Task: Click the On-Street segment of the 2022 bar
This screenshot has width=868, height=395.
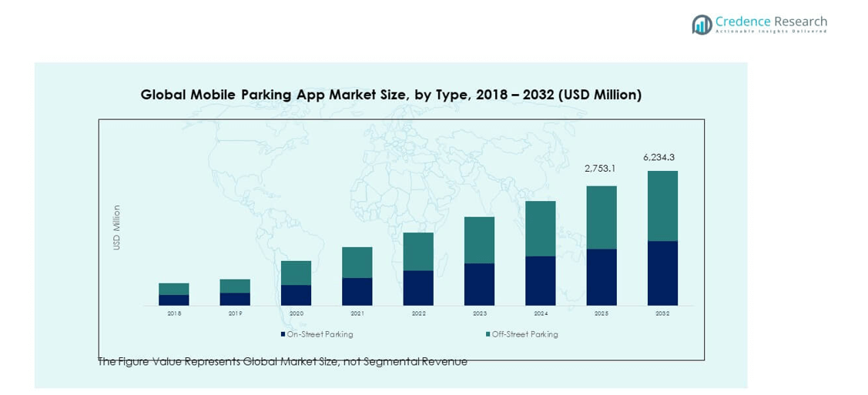Action: click(418, 288)
